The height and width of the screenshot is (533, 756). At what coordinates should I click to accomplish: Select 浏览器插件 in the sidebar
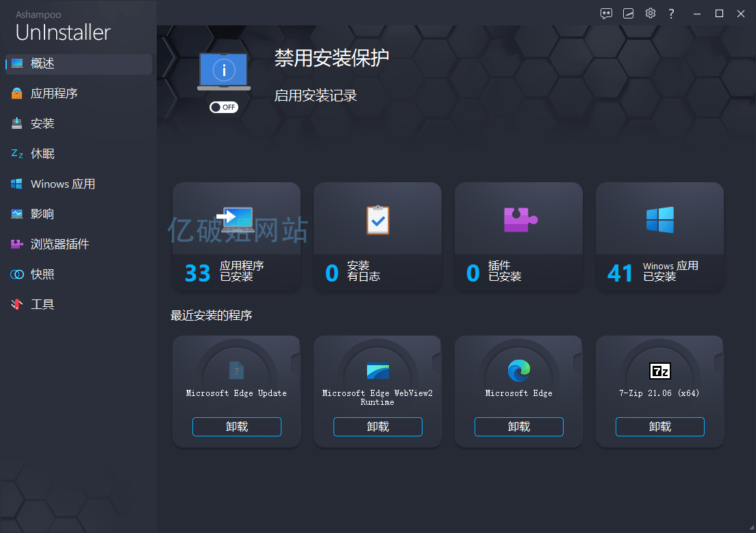(60, 245)
